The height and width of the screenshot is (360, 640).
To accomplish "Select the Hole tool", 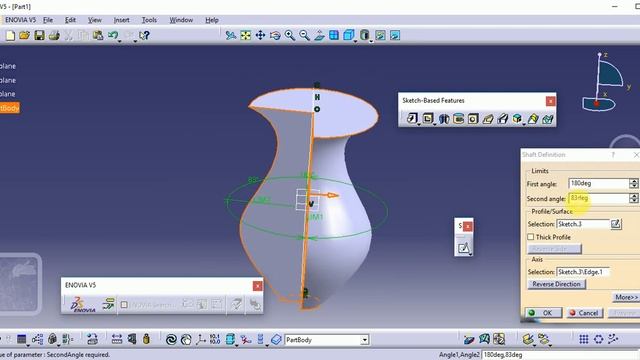I will (x=473, y=119).
